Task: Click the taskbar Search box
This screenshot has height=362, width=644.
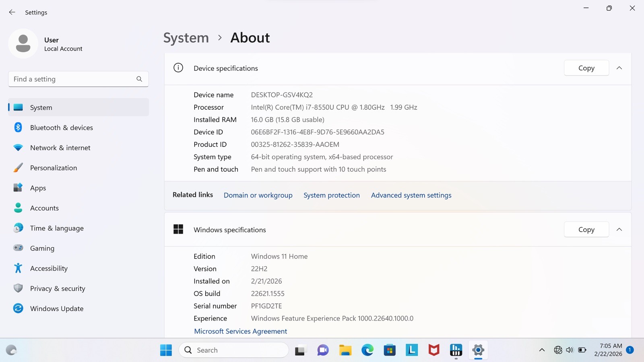Action: (234, 350)
